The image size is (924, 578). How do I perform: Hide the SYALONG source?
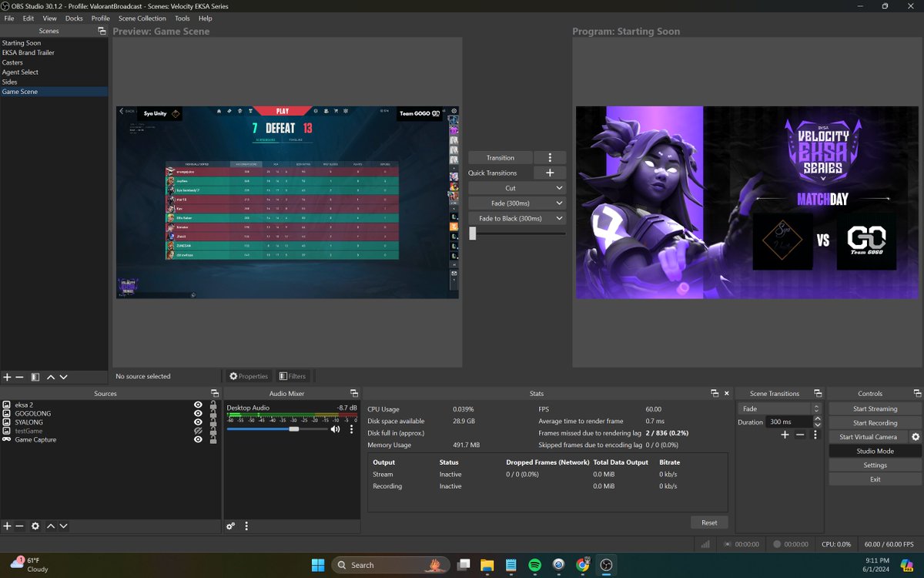click(x=198, y=422)
